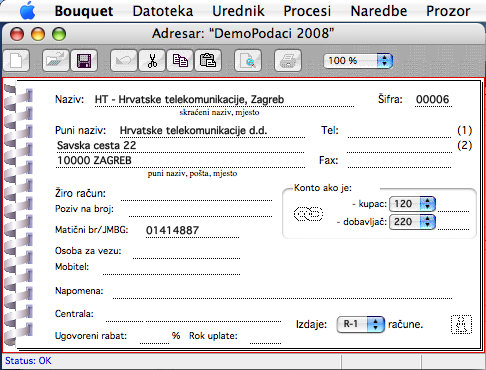Open the dobavljač konto 220 dropdown
This screenshot has height=370, width=486.
pos(412,222)
